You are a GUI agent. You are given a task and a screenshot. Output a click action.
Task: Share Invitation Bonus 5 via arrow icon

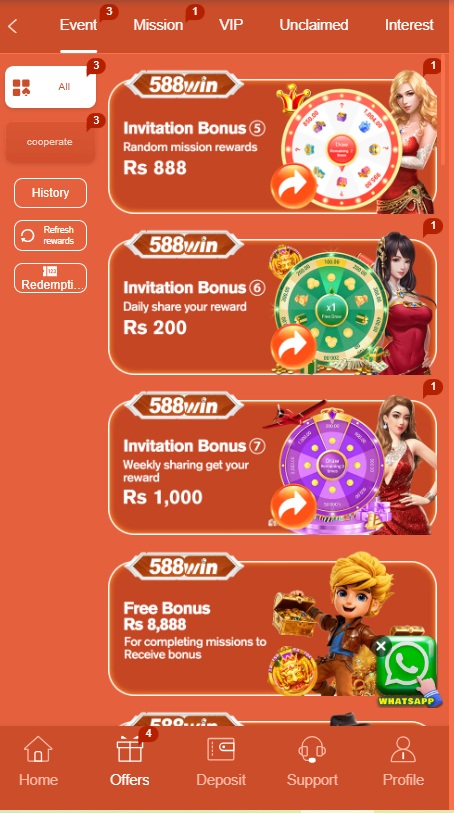294,186
